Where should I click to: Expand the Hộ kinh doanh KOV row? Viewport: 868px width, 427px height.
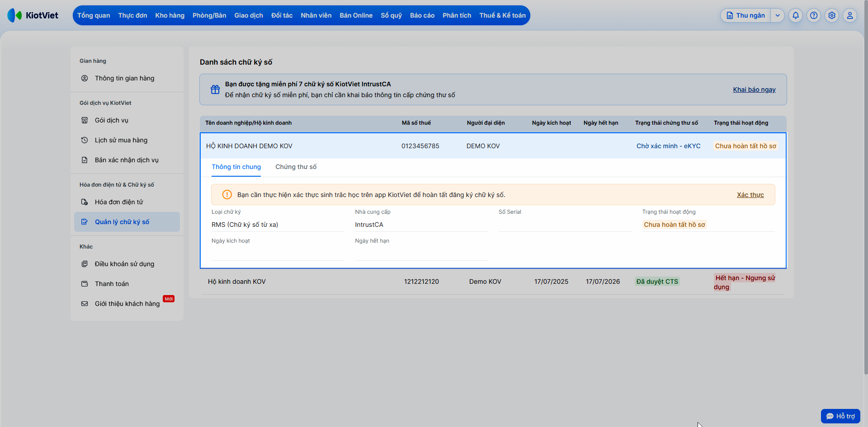pos(493,282)
